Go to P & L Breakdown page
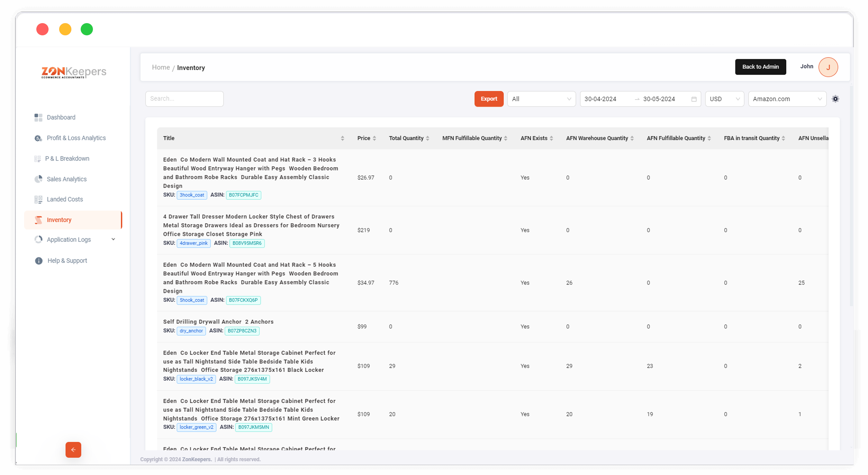 click(x=67, y=159)
